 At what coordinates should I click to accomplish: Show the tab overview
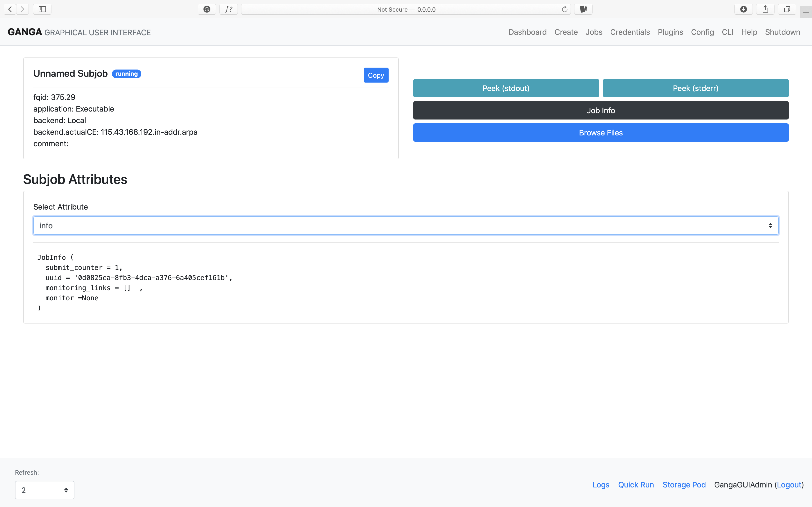pos(786,9)
